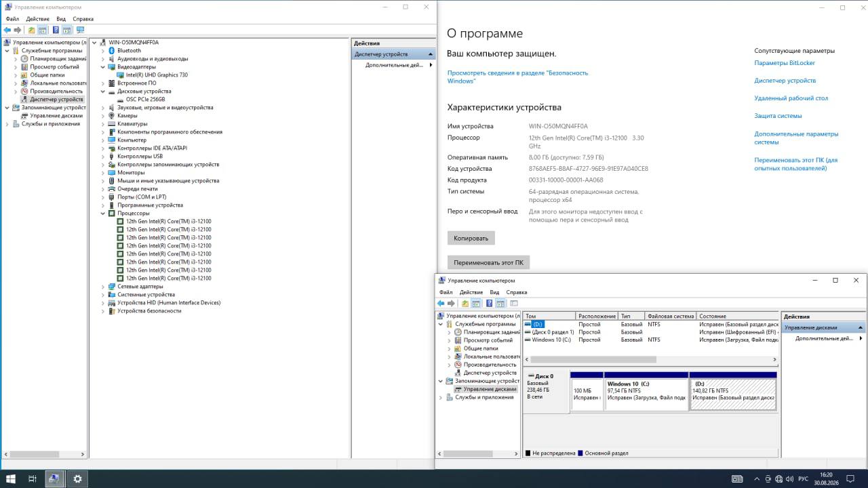Click the back arrow in the Disk Management window toolbar

coord(441,303)
